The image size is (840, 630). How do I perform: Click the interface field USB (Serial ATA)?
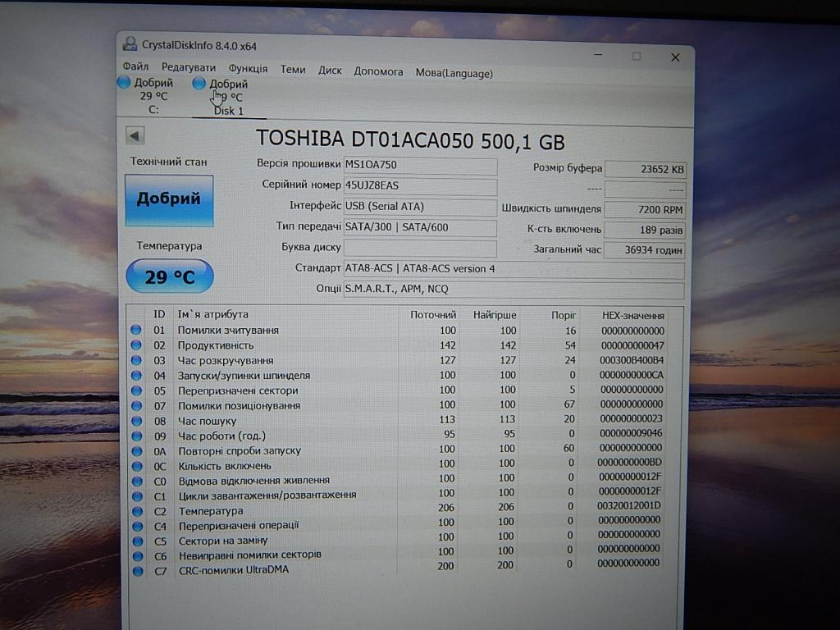tap(420, 207)
